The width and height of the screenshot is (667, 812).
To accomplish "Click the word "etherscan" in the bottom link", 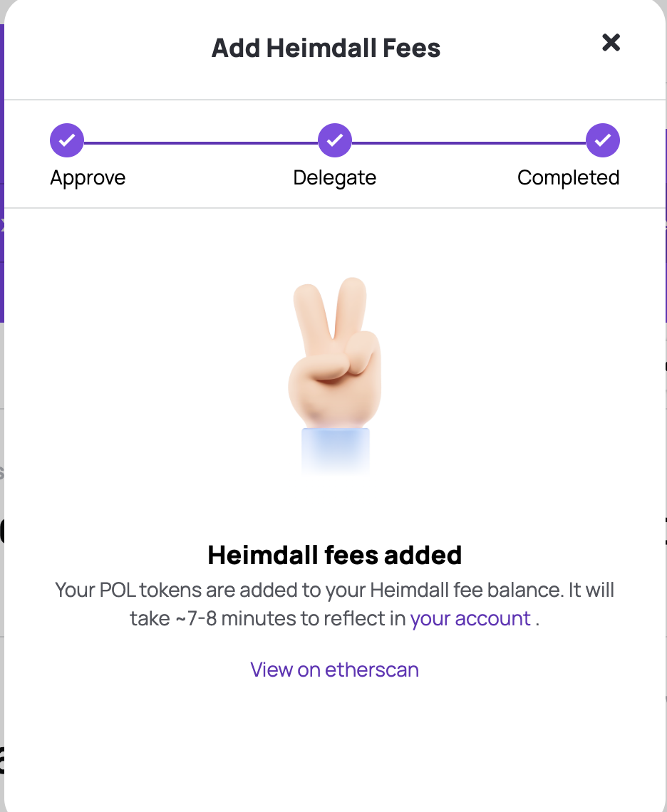I will tap(372, 670).
